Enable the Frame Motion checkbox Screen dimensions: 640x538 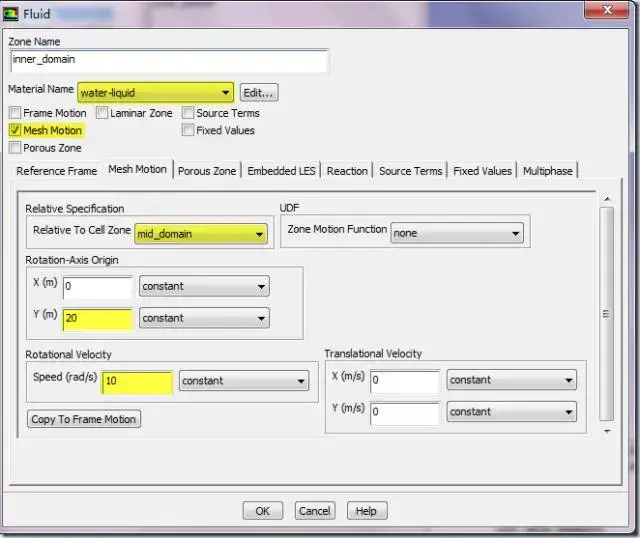pos(15,113)
